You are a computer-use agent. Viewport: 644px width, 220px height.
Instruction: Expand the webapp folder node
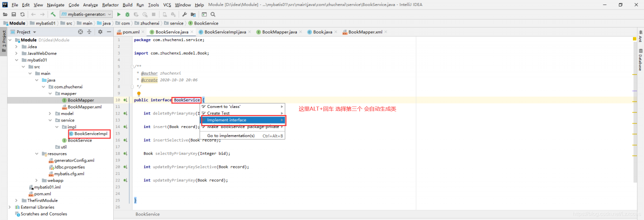click(x=37, y=180)
